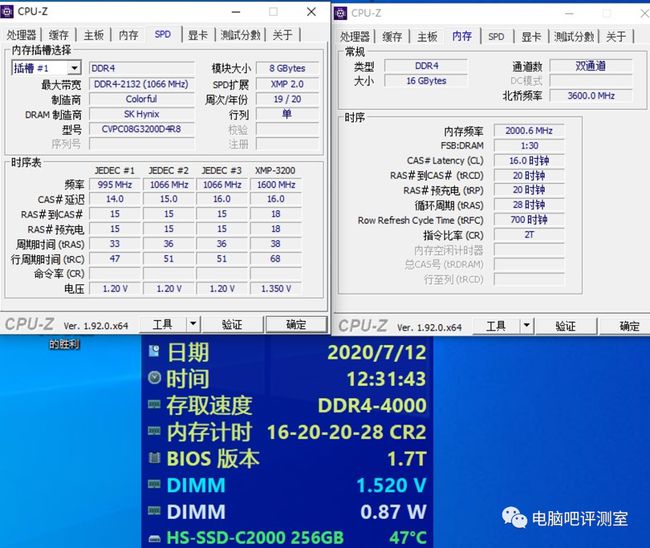
Task: Click the 47°C SSD temperature readout
Action: [x=407, y=538]
